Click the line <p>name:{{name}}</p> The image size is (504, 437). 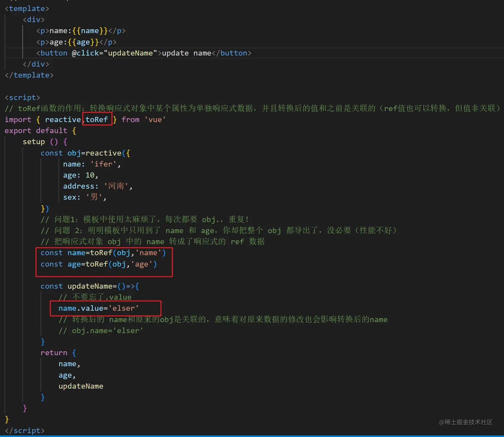81,31
